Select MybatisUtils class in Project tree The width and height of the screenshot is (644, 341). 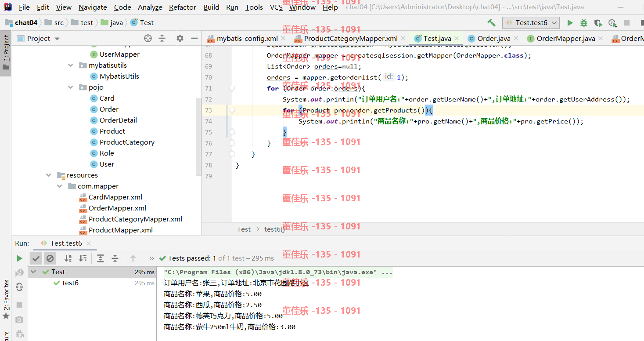(x=119, y=76)
